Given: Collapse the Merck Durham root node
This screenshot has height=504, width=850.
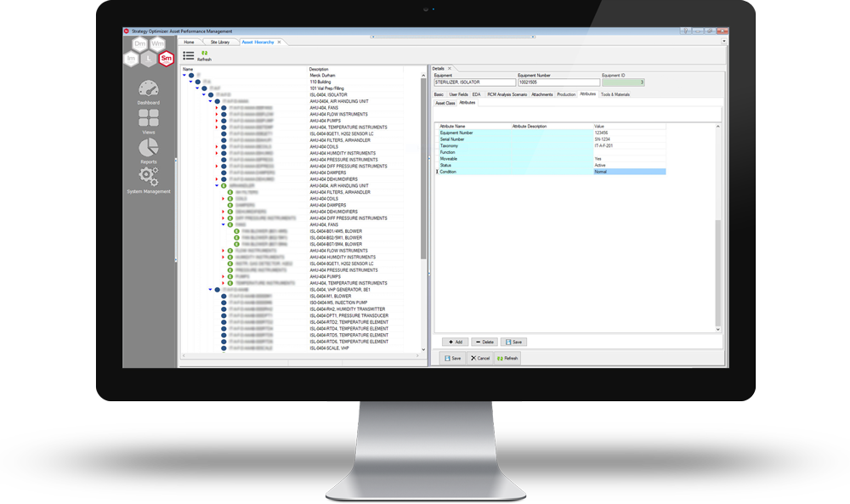Looking at the screenshot, I should point(184,75).
